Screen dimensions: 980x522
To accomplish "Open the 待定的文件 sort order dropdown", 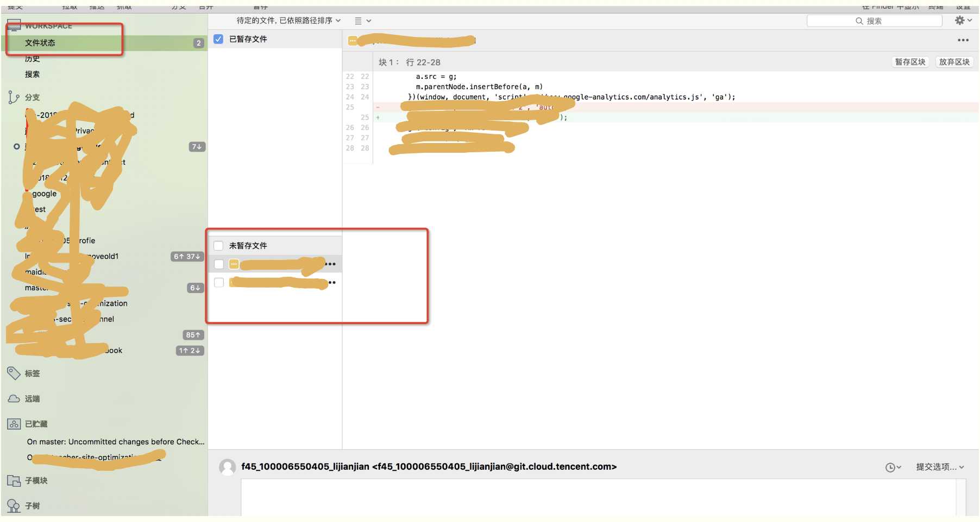I will 288,21.
